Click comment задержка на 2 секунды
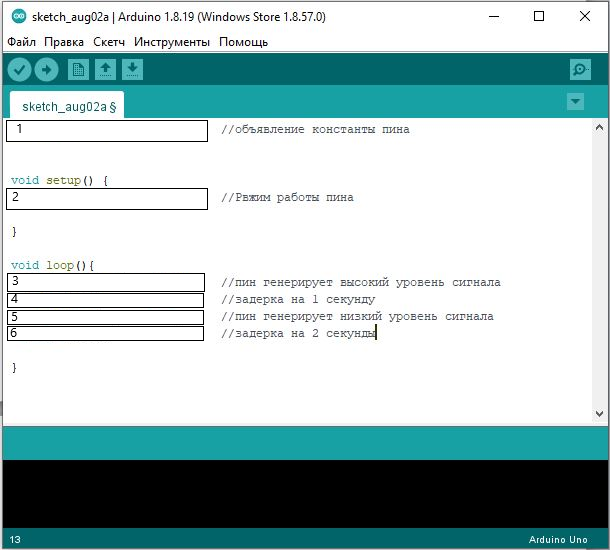This screenshot has width=610, height=550. (x=298, y=333)
